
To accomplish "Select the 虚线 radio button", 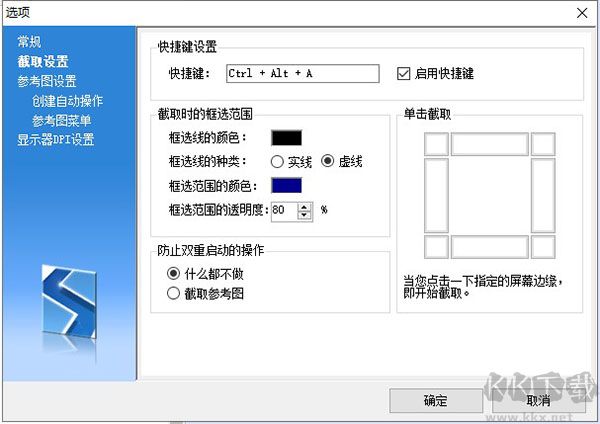I will point(328,161).
